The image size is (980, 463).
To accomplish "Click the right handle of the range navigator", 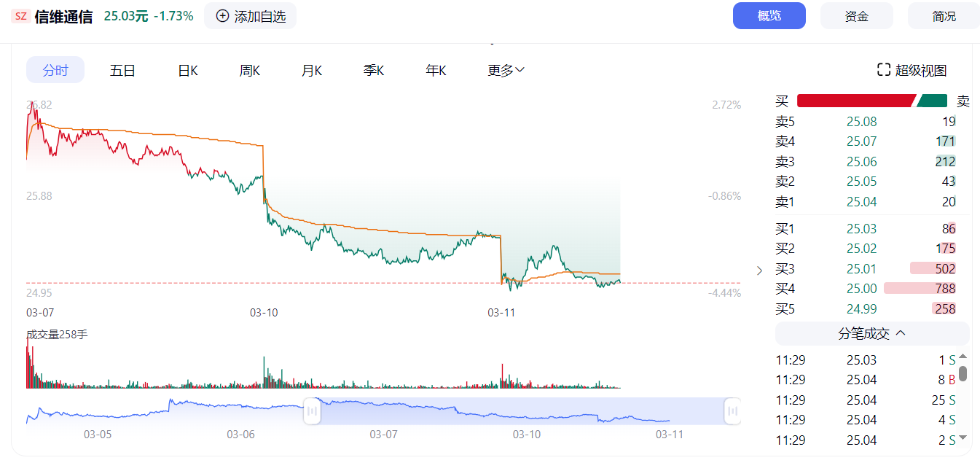I will (x=732, y=411).
